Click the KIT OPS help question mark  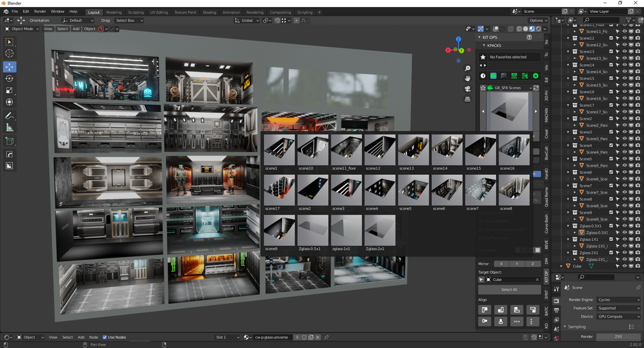point(529,37)
